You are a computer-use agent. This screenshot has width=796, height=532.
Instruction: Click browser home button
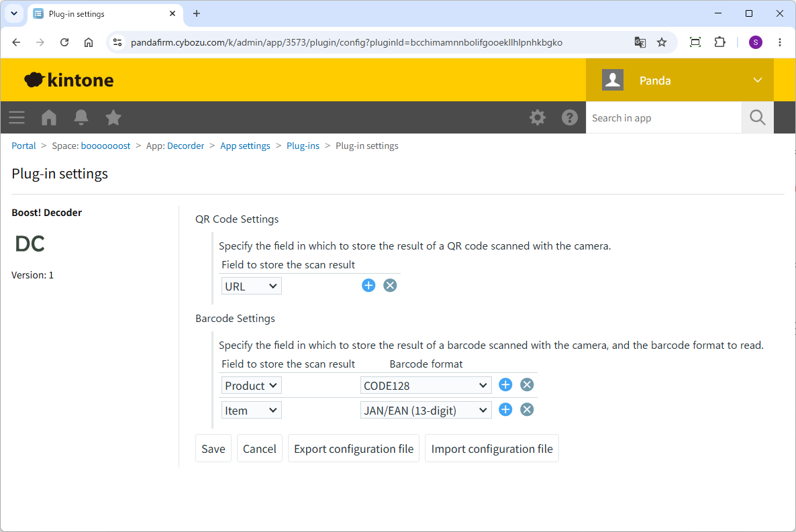[89, 42]
